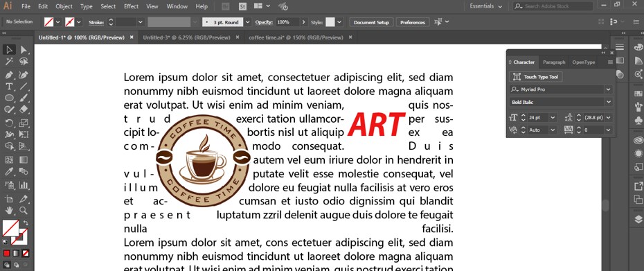Viewport: 644px width, 271px height.
Task: Open the 3 pt. Round brush dropdown
Action: tap(248, 22)
